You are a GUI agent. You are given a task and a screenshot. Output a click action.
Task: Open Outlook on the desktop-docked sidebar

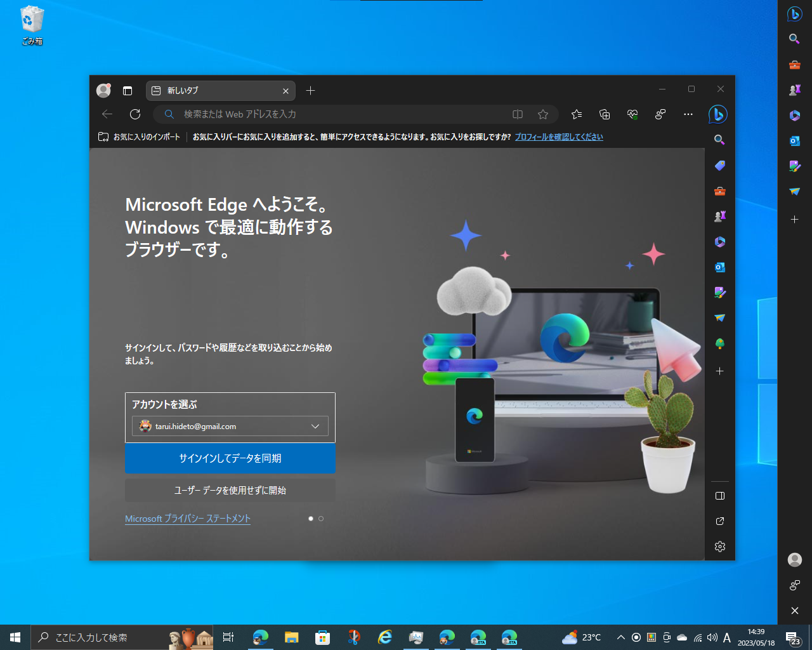(794, 141)
